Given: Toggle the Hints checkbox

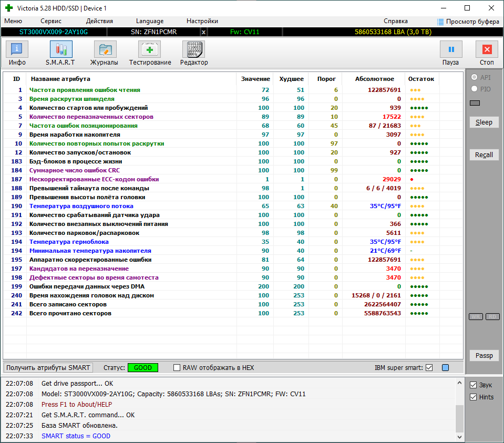Looking at the screenshot, I should (x=473, y=397).
